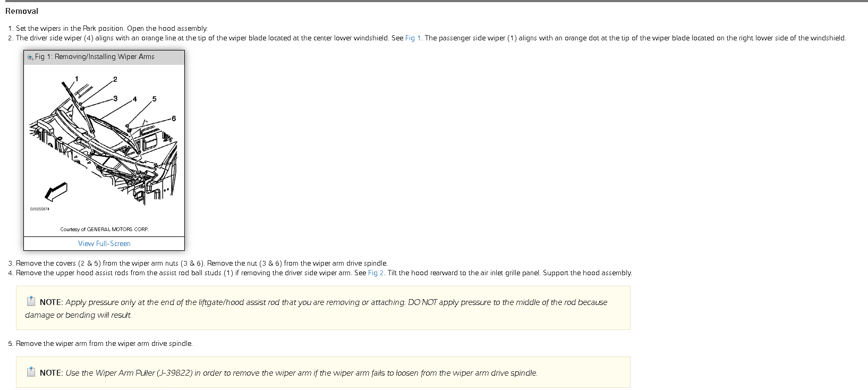
Task: Click callout number 4 in the diagram
Action: [135, 99]
